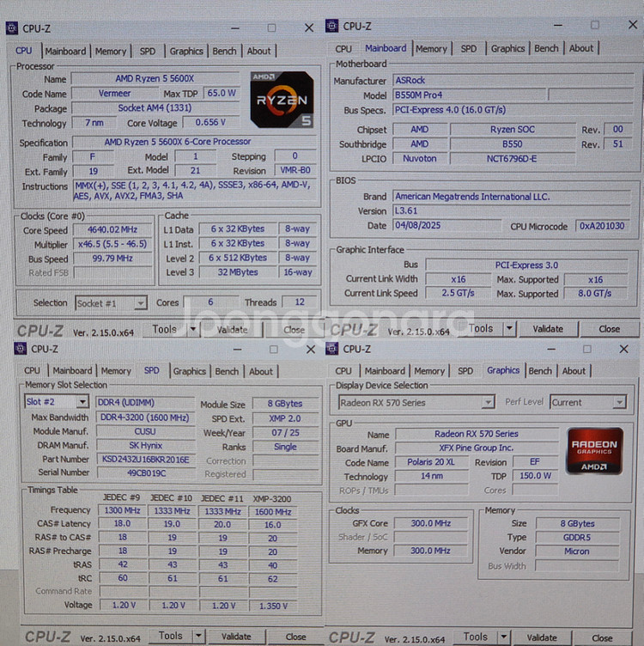Click the XMP-3200 frequency 1600 MHz cell

tap(273, 512)
